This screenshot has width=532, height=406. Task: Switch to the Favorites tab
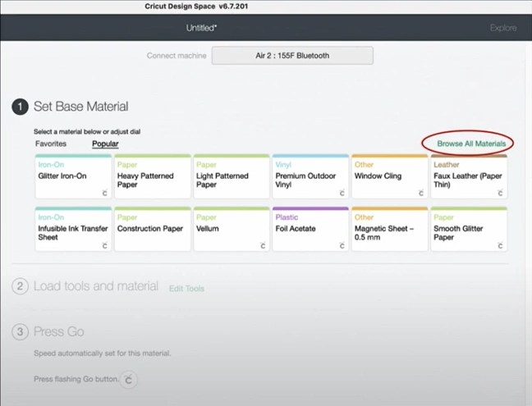point(51,144)
